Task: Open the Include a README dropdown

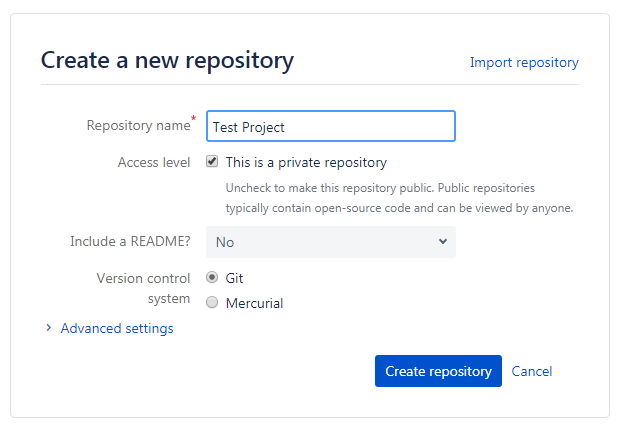Action: click(x=331, y=242)
